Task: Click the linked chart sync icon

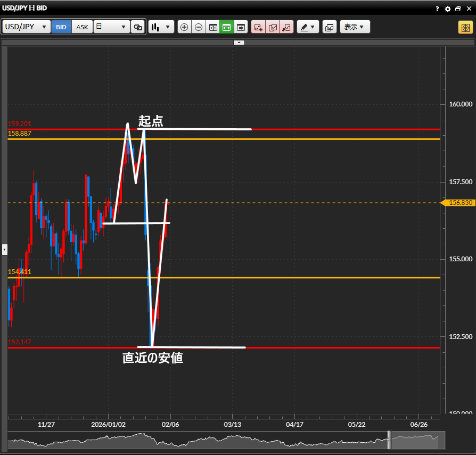Action: click(x=138, y=27)
